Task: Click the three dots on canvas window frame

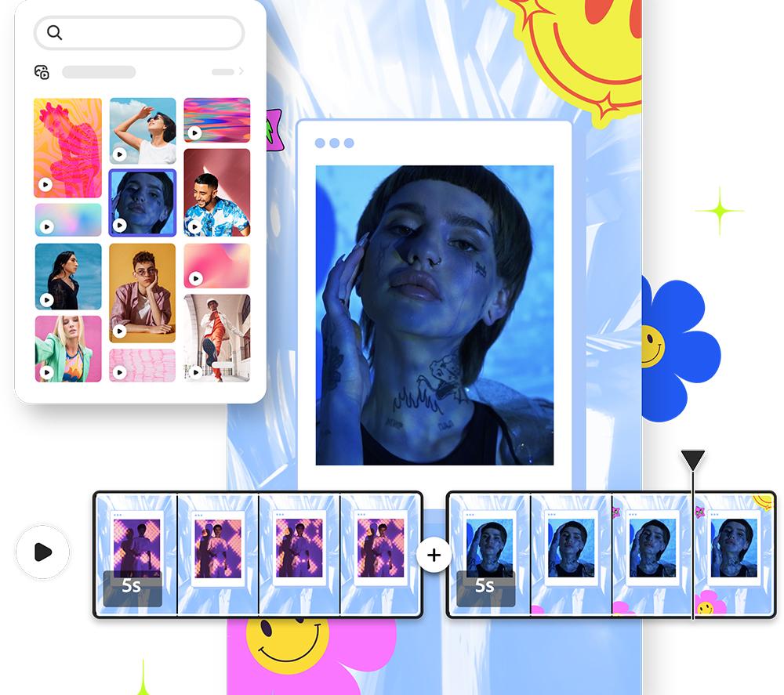Action: click(x=335, y=143)
